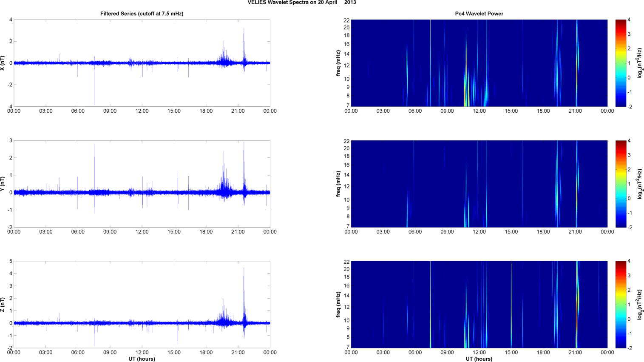Click the Z (nT) axis label
Screen dimensions: 644x362
point(3,305)
